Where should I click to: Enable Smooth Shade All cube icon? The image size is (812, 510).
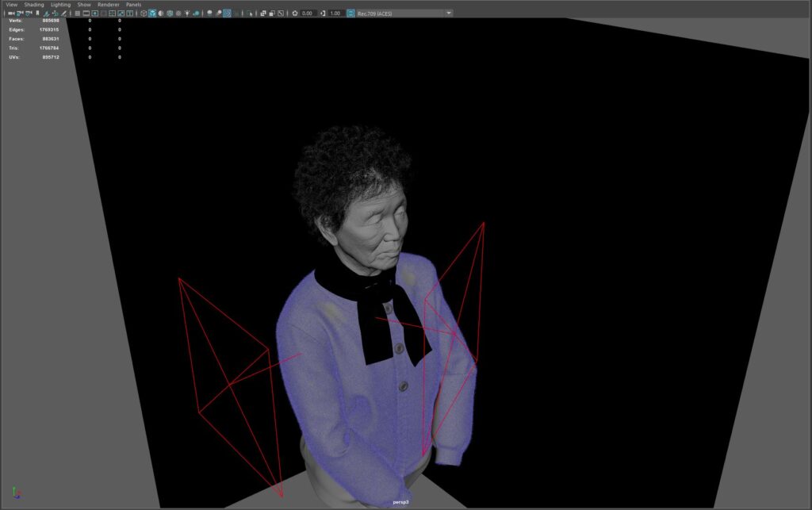(152, 13)
